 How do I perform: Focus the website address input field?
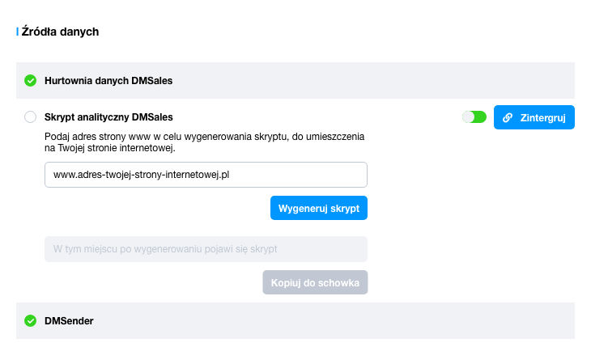[x=206, y=175]
